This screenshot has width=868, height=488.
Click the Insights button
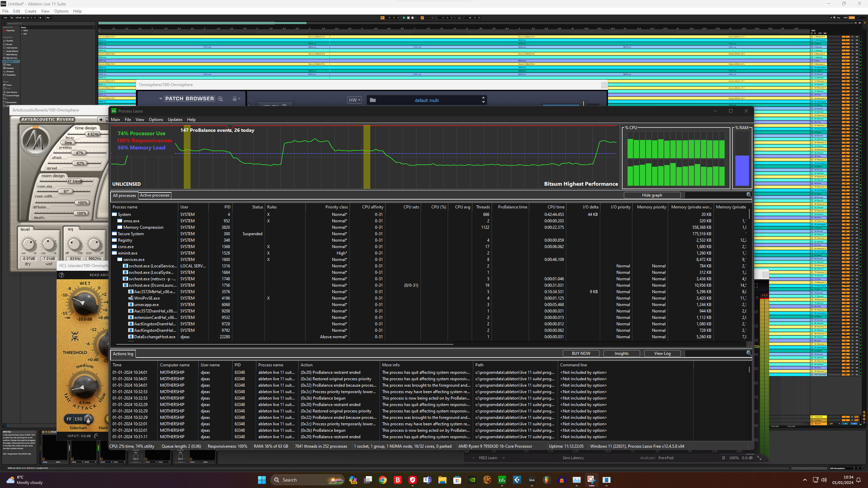621,353
